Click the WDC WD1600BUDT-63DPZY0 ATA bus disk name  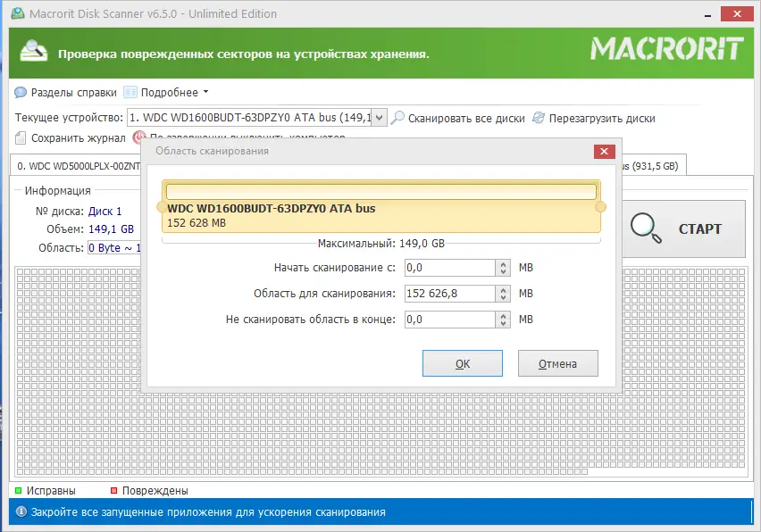click(272, 209)
